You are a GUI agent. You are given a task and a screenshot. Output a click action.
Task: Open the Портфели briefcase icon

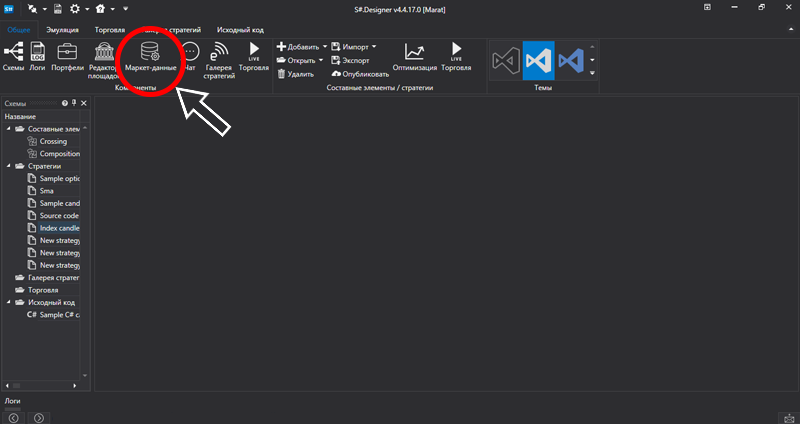pyautogui.click(x=67, y=56)
